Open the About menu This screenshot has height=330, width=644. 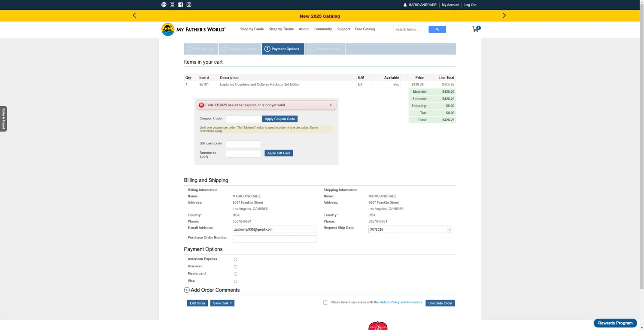point(304,29)
